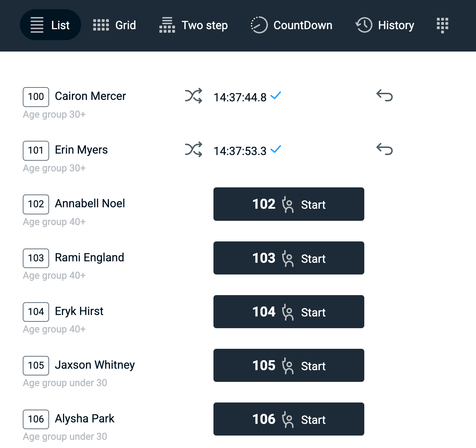Open the Two step tab
The height and width of the screenshot is (448, 476).
click(194, 25)
